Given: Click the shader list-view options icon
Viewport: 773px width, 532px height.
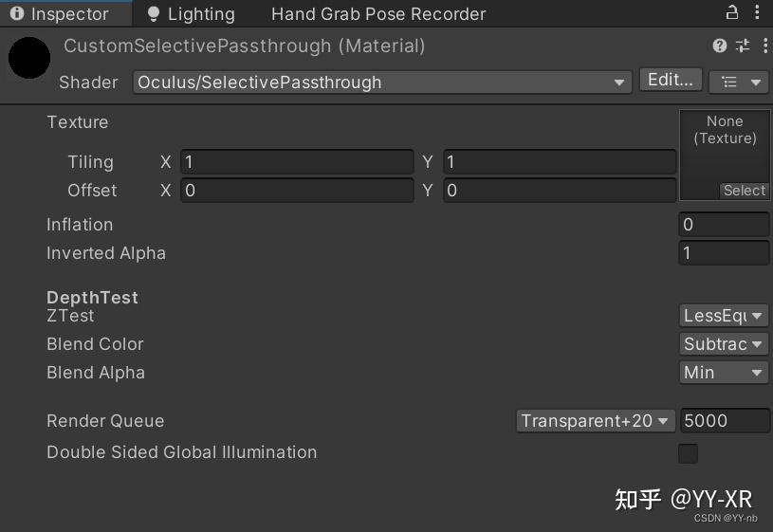Looking at the screenshot, I should 738,82.
